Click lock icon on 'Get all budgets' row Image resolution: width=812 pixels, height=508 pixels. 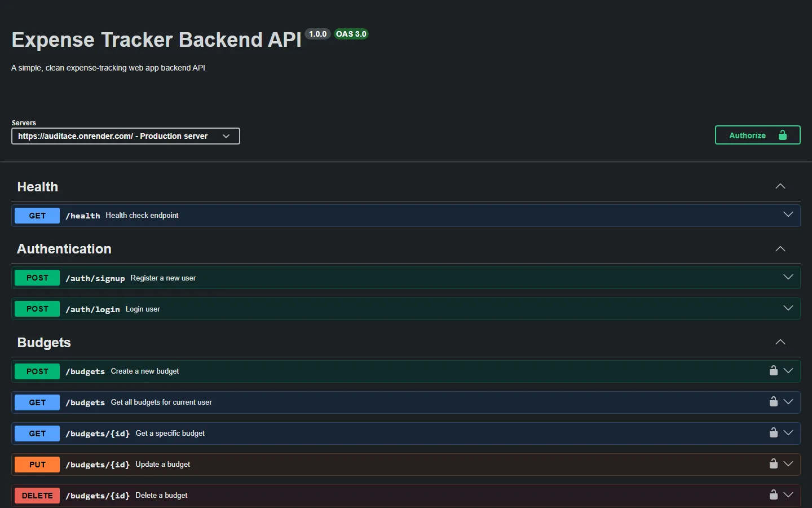tap(774, 401)
